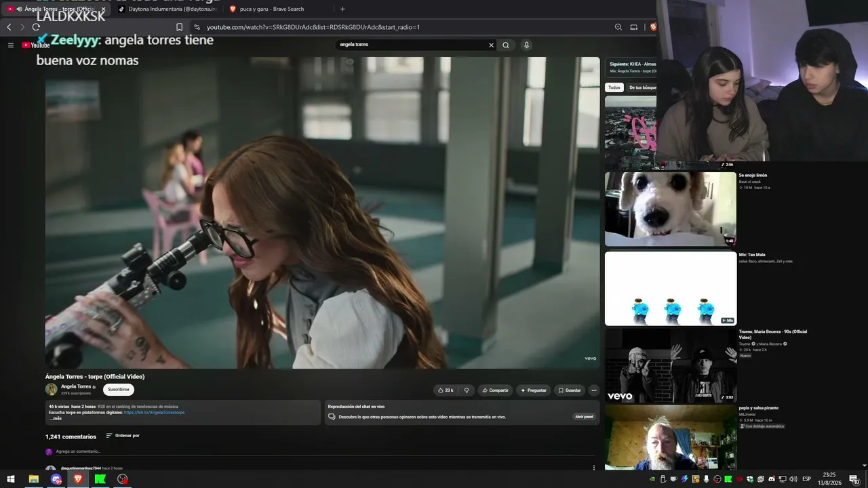Start voice search with the microphone
The width and height of the screenshot is (868, 488).
click(526, 45)
